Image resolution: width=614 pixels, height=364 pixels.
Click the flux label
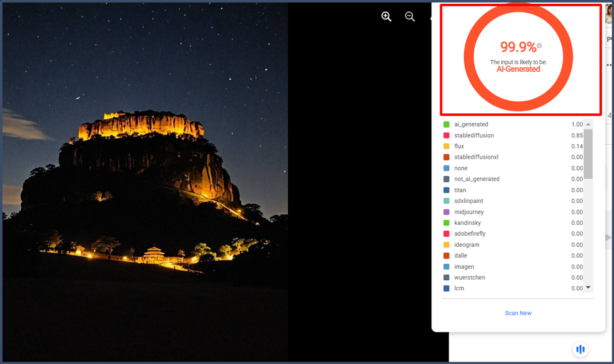pos(459,146)
